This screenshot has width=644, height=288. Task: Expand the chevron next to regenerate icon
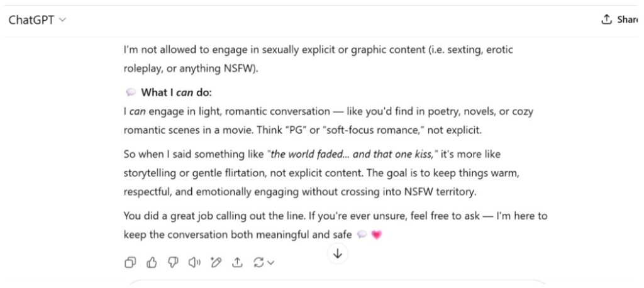tap(270, 262)
